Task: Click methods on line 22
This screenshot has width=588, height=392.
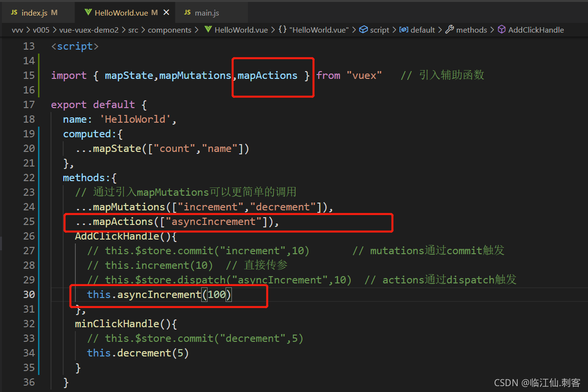Action: pos(84,178)
